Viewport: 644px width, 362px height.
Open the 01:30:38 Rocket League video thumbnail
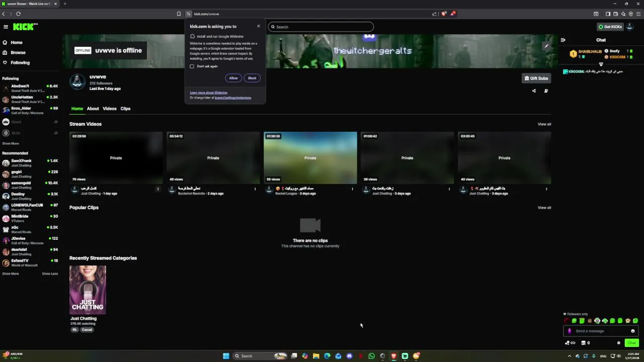310,158
